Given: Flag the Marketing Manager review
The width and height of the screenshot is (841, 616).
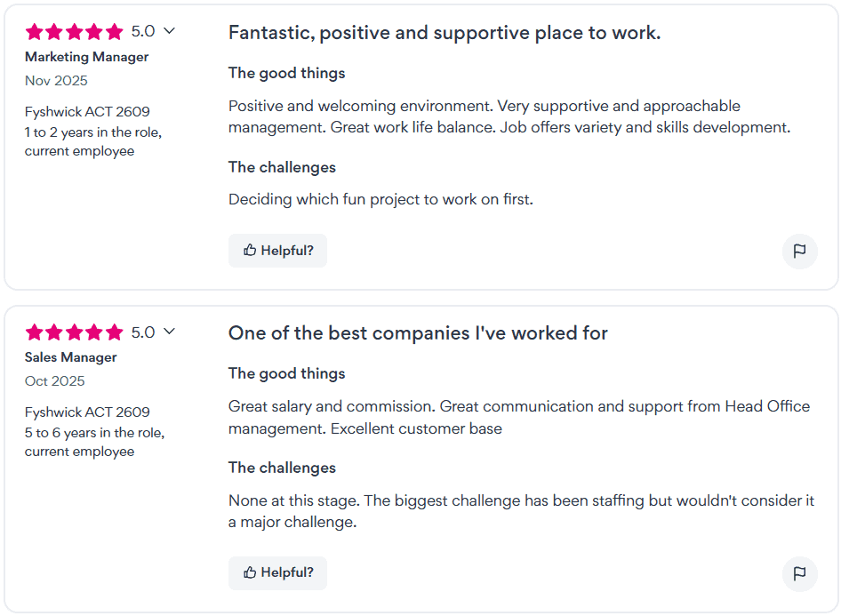Looking at the screenshot, I should pos(799,251).
